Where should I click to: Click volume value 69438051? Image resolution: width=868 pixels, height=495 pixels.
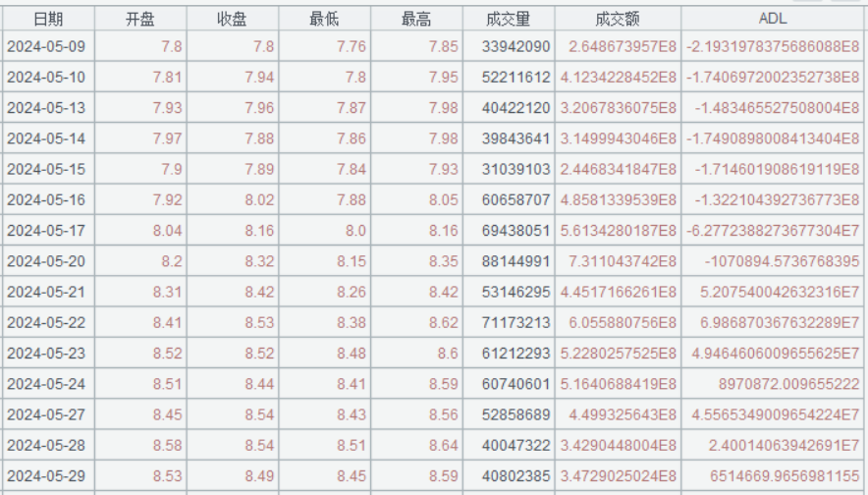coord(515,231)
